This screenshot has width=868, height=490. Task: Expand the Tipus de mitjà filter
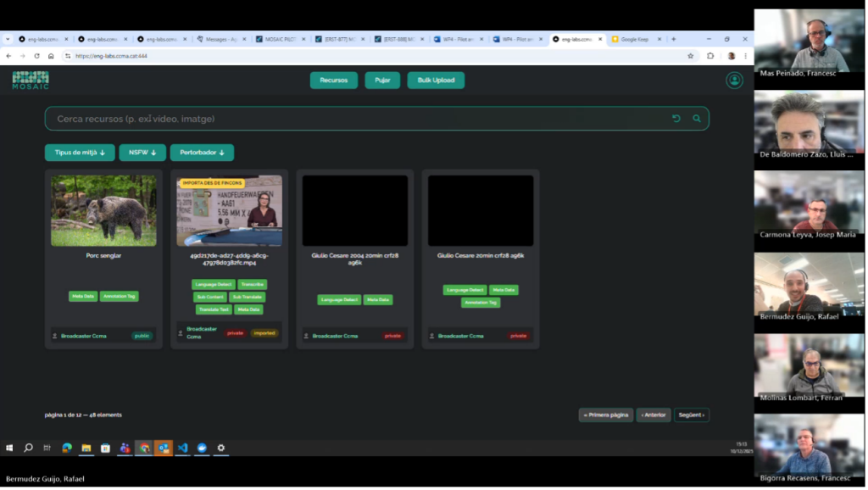(79, 153)
